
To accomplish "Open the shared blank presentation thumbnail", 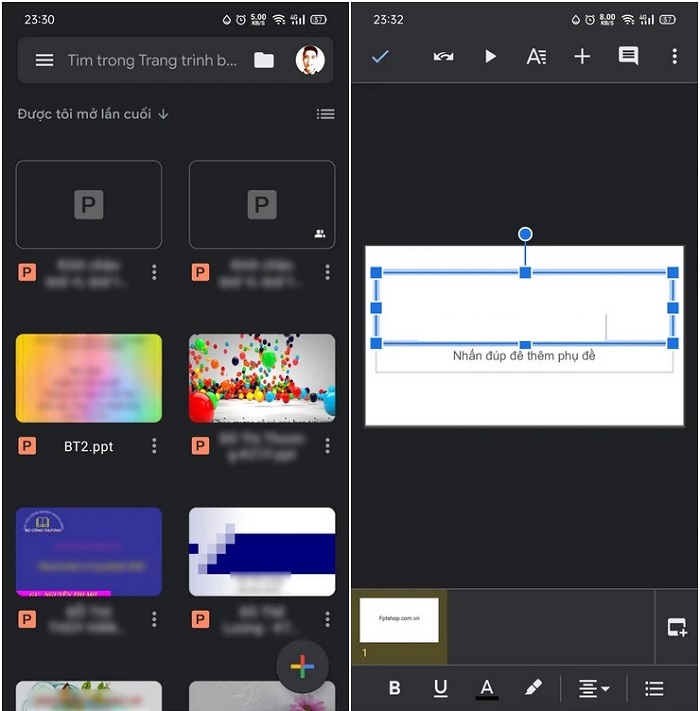I will point(262,205).
